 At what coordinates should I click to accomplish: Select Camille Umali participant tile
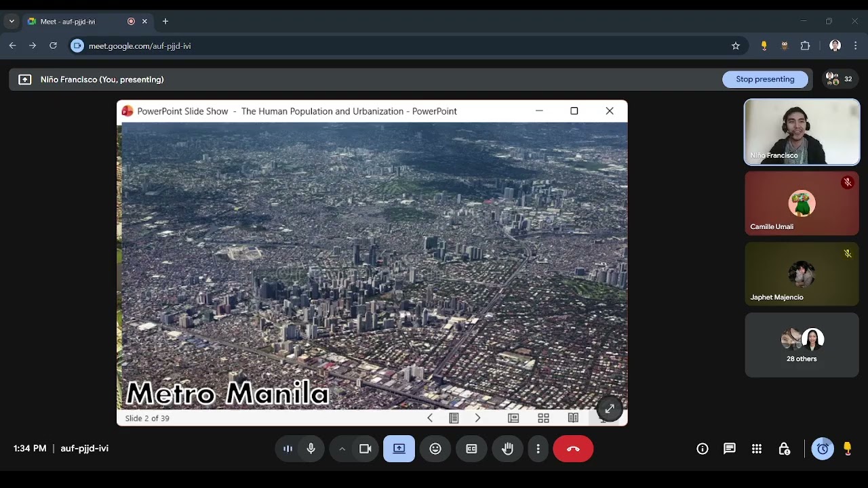802,203
